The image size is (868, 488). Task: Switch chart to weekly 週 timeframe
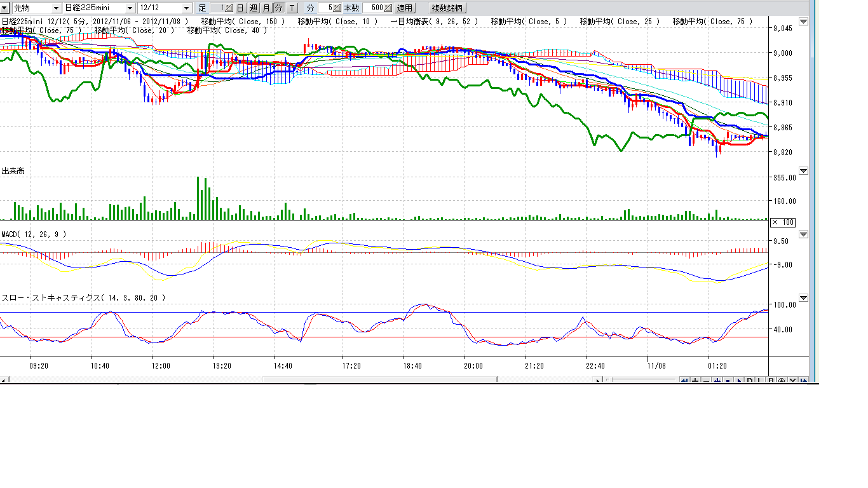tap(253, 8)
